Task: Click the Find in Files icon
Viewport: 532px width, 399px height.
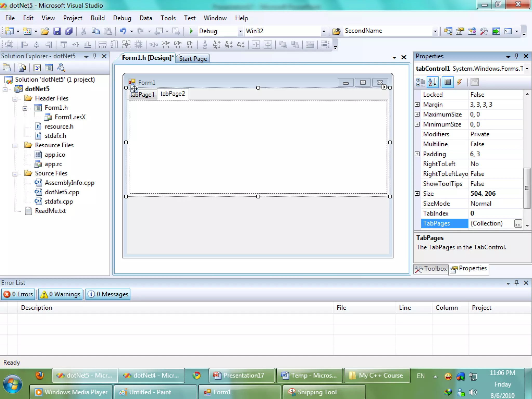Action: 336,31
